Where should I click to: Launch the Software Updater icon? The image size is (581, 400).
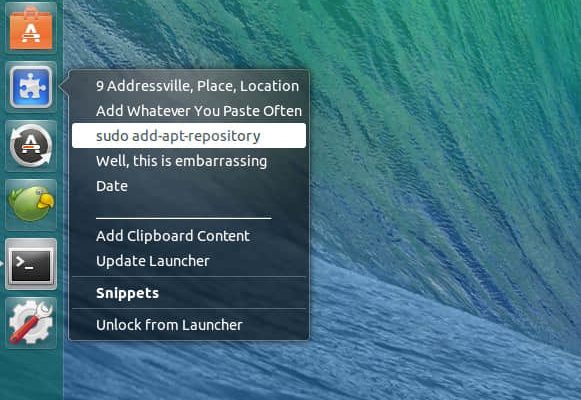31,146
